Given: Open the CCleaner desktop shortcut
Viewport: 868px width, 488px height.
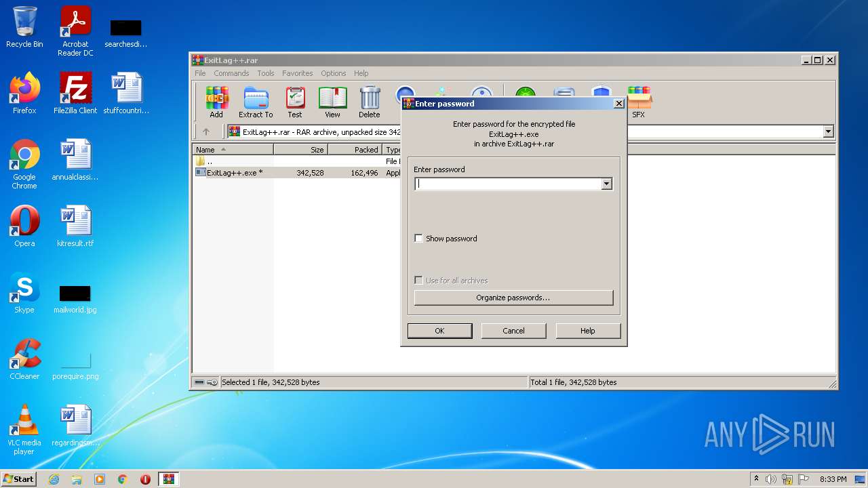Looking at the screenshot, I should point(24,359).
